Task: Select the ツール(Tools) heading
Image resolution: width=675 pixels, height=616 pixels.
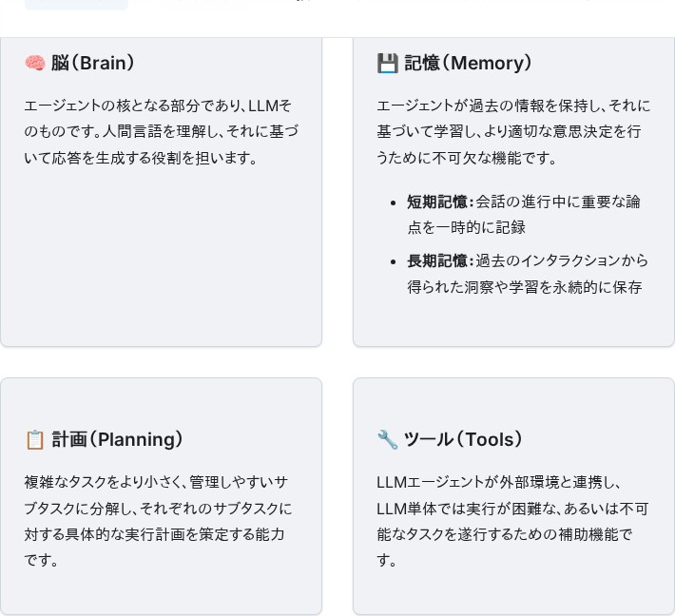Action: 463,439
